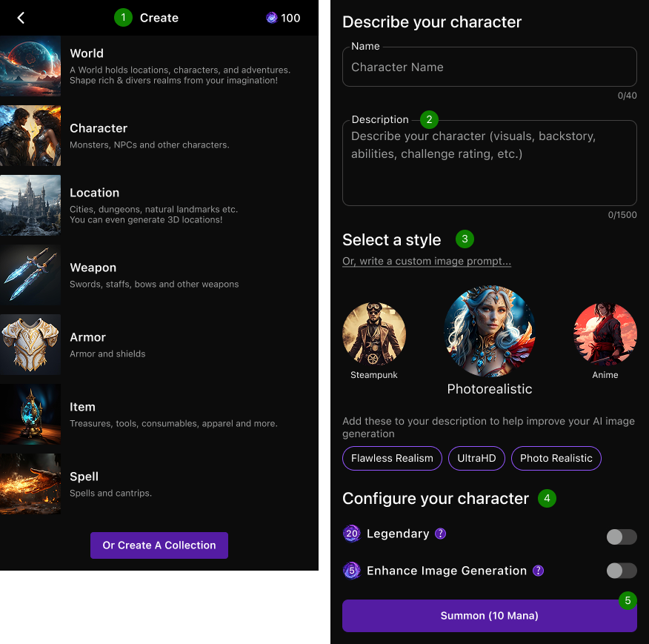Viewport: 649px width, 644px height.
Task: Click the '0/40' name character counter
Action: (x=627, y=96)
